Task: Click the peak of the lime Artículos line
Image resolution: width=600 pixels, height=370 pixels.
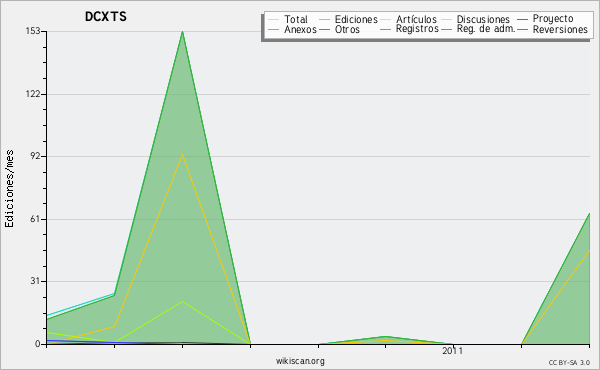Action: point(183,302)
